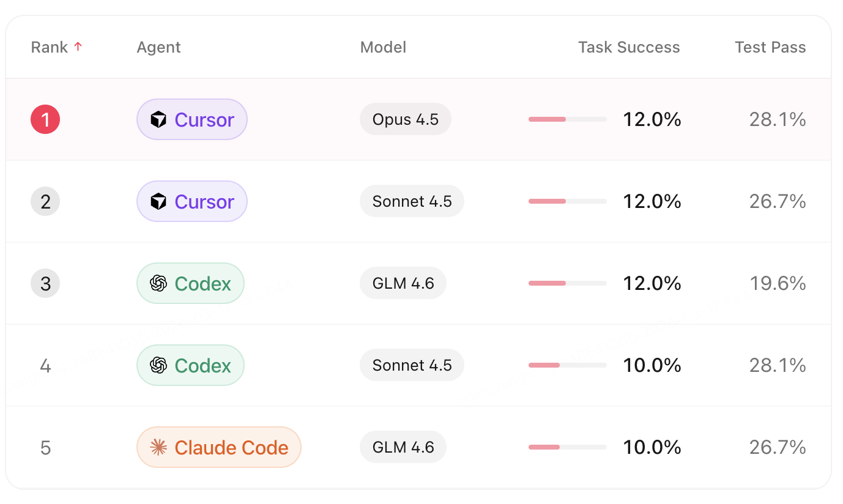Click the progress bar in the rank 5 row
The width and height of the screenshot is (843, 504).
pos(567,447)
